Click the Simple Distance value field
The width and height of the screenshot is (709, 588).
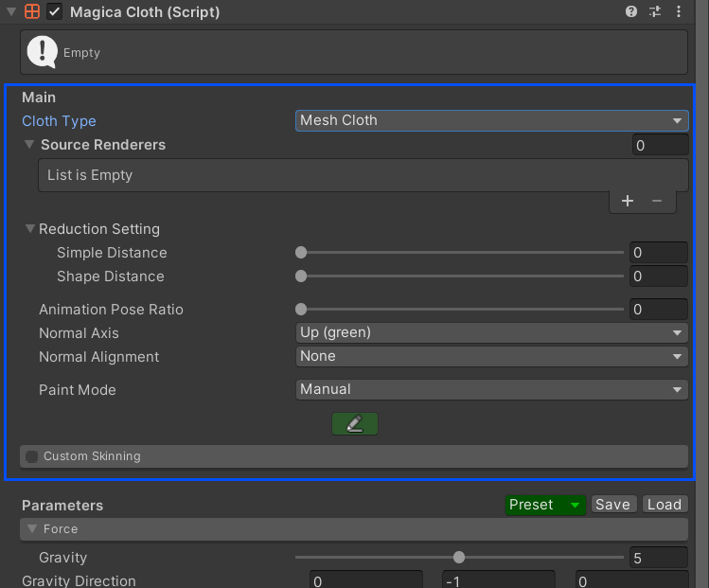coord(659,253)
